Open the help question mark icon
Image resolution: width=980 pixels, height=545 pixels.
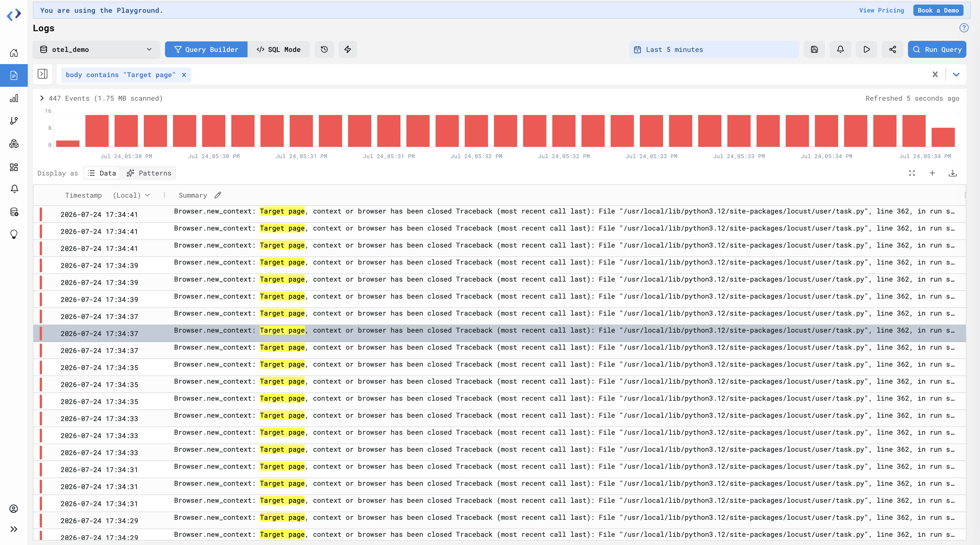pos(964,28)
